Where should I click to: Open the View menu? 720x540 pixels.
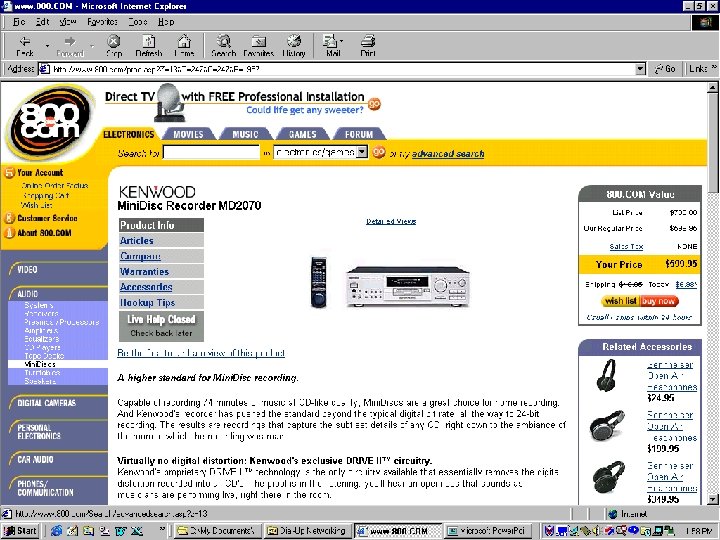point(68,22)
